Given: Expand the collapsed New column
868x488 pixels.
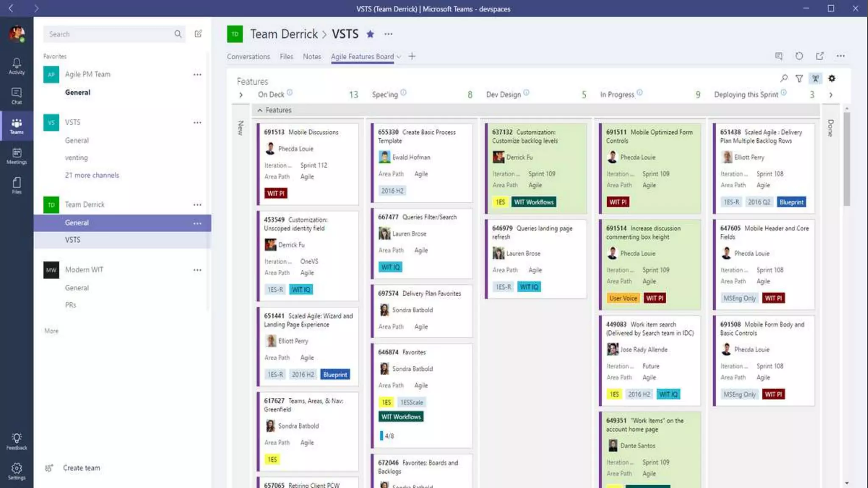Looking at the screenshot, I should tap(241, 95).
